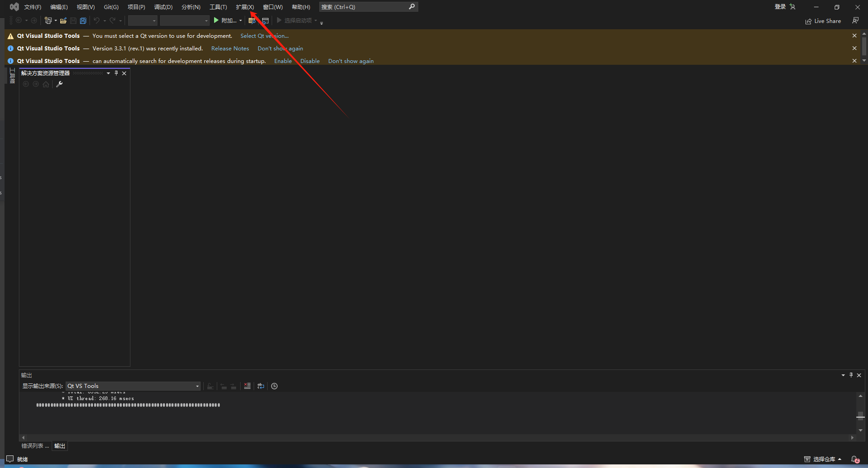Click the Undo icon in the toolbar
The image size is (868, 468).
tap(96, 20)
